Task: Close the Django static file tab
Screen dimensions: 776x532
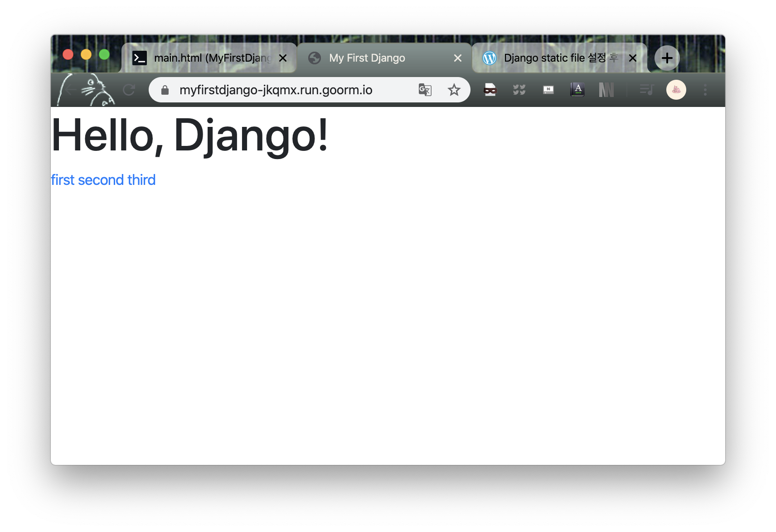Action: [x=633, y=58]
